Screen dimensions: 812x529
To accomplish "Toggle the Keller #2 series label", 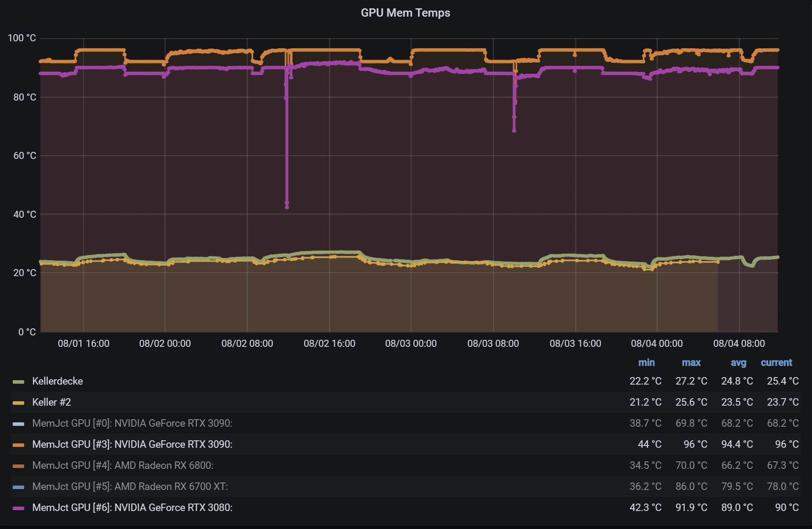I will coord(51,402).
